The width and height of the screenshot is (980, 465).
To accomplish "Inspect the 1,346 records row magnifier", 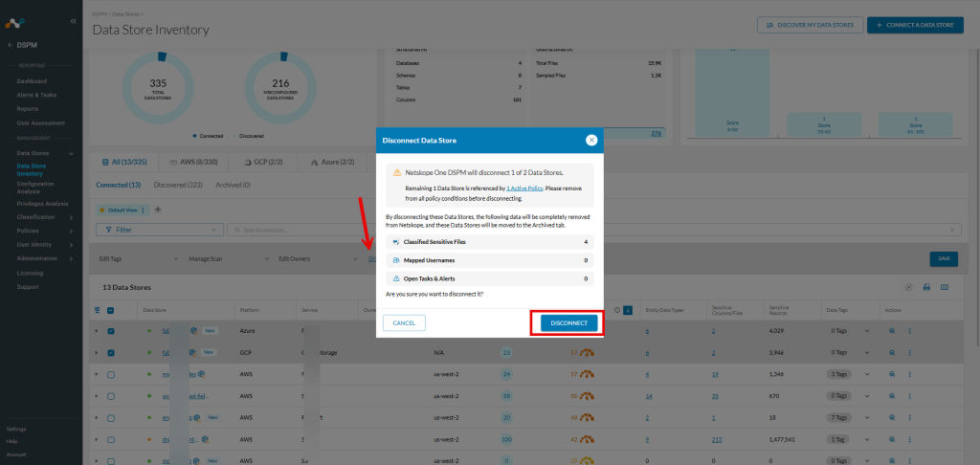I will [893, 374].
